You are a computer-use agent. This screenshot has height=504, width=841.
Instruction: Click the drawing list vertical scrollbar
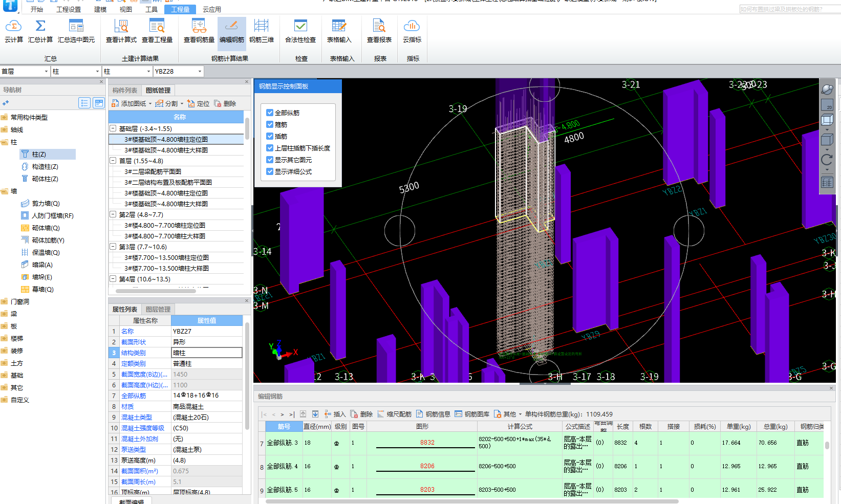click(x=247, y=128)
